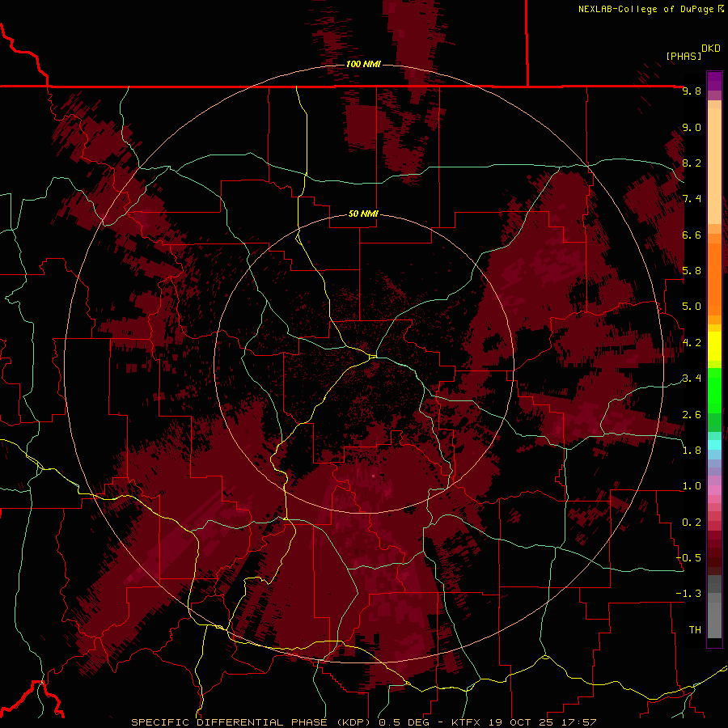Click the 6.6 legend value
The width and height of the screenshot is (728, 728).
tap(692, 235)
